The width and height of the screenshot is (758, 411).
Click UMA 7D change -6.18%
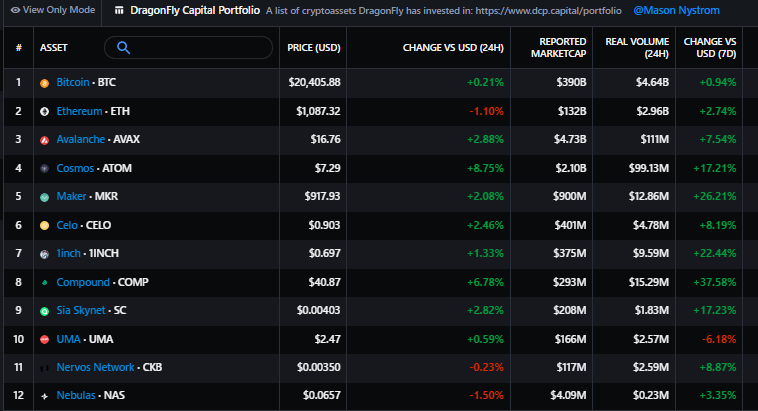point(719,339)
